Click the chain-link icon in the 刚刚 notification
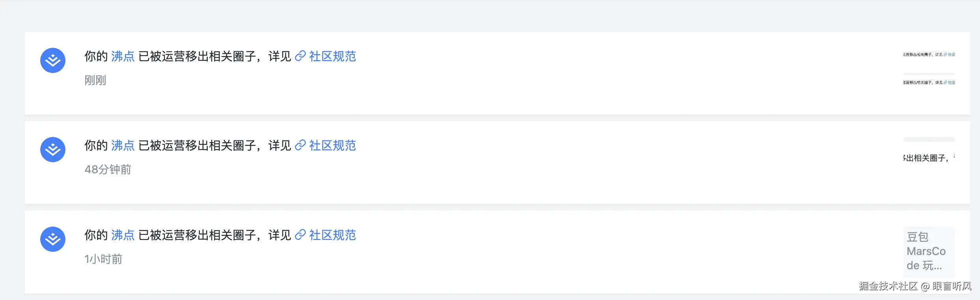The image size is (980, 300). (300, 56)
